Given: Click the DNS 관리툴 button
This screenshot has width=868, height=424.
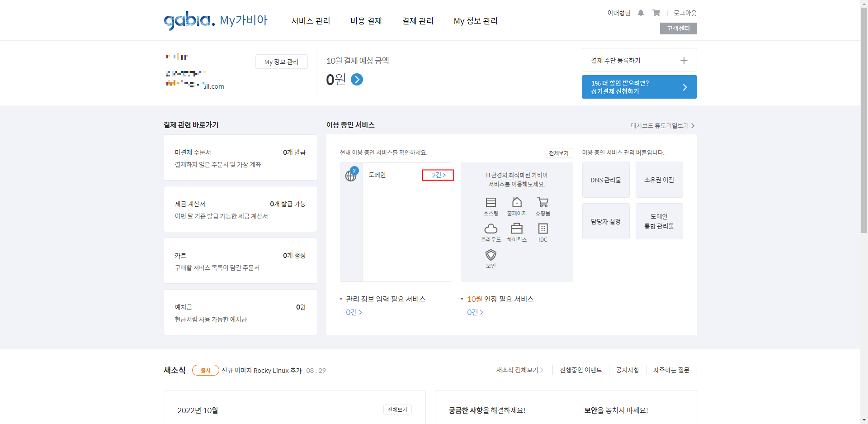Looking at the screenshot, I should 606,180.
